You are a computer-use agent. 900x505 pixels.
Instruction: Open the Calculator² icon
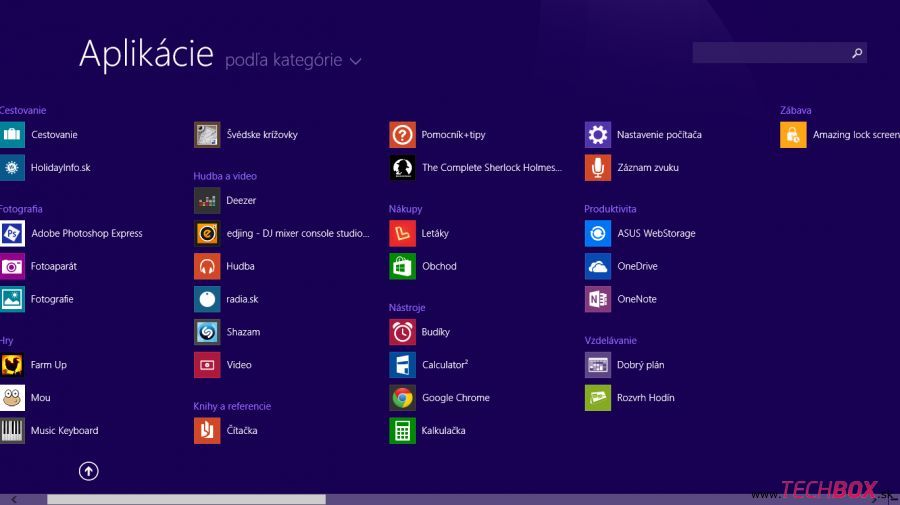pos(402,365)
